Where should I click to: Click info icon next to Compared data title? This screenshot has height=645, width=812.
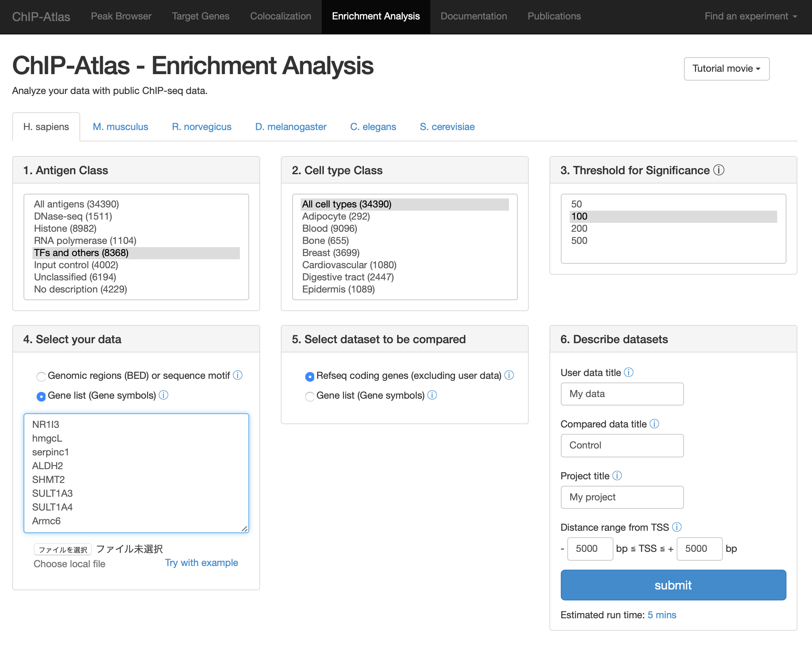(x=654, y=424)
